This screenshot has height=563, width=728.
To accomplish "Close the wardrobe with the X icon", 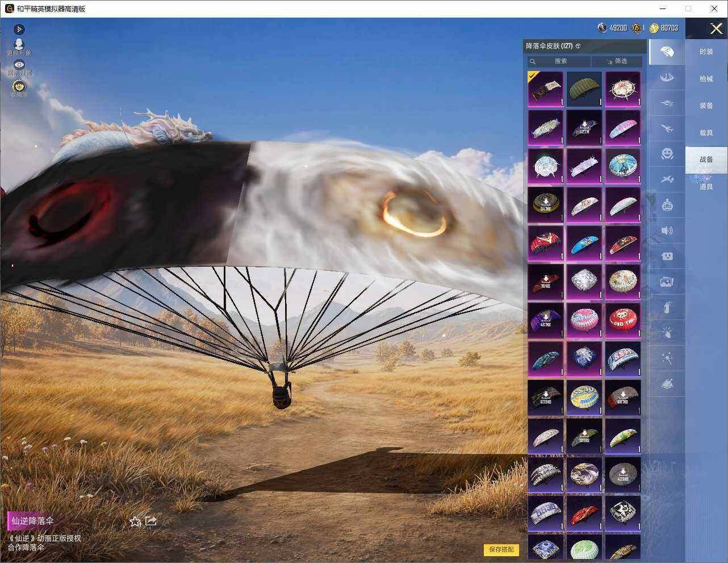I will tap(716, 28).
